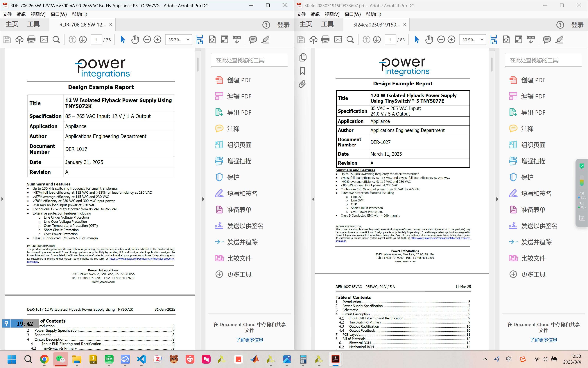Click hand tool in right window toolbar
The height and width of the screenshot is (368, 588).
pos(429,39)
